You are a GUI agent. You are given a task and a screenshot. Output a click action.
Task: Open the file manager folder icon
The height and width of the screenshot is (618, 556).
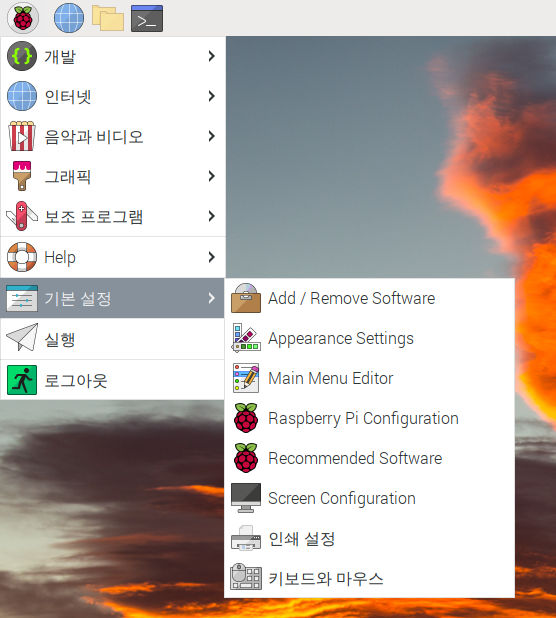pyautogui.click(x=108, y=18)
